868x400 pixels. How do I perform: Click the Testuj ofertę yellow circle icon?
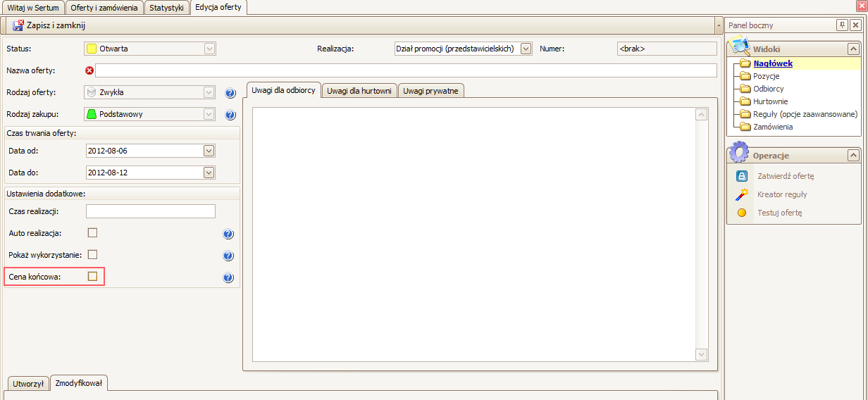click(741, 213)
